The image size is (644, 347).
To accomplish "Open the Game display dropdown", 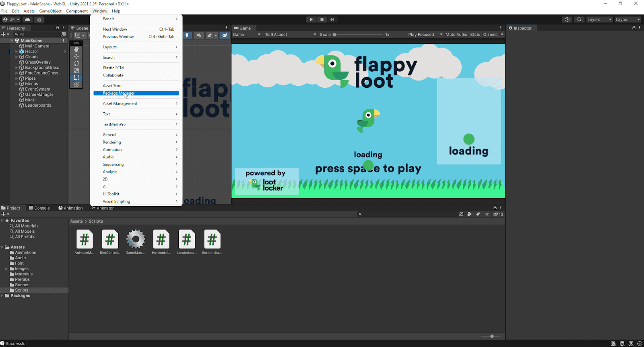I will tap(247, 35).
